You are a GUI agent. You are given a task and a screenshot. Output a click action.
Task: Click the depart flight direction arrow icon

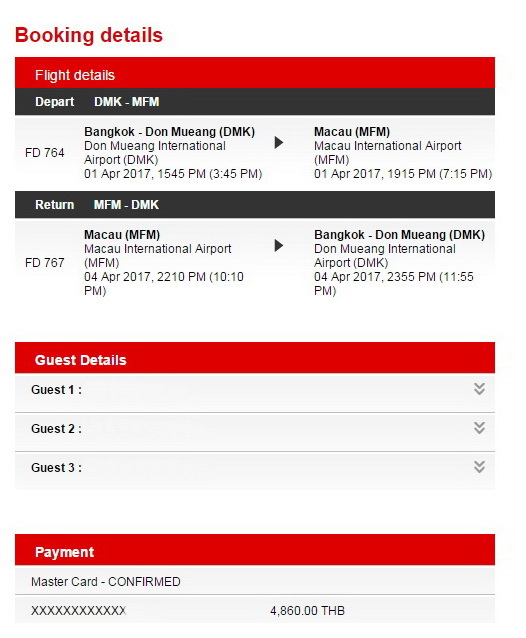pyautogui.click(x=279, y=143)
